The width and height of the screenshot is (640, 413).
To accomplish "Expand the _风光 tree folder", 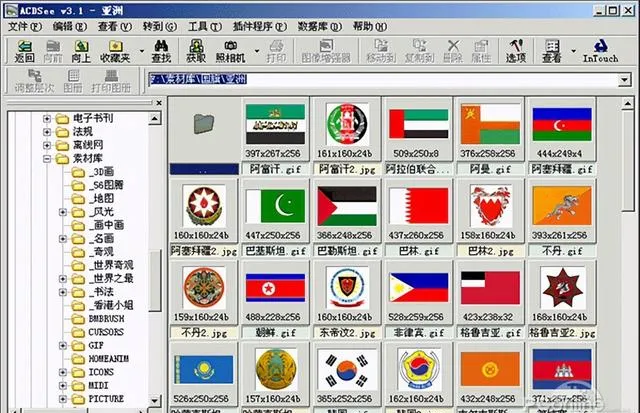I will click(x=62, y=212).
